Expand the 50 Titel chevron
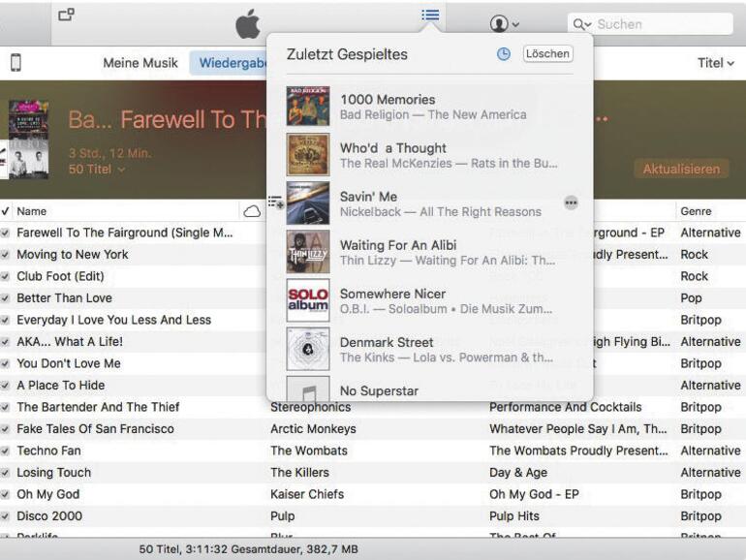The width and height of the screenshot is (746, 560). [121, 170]
